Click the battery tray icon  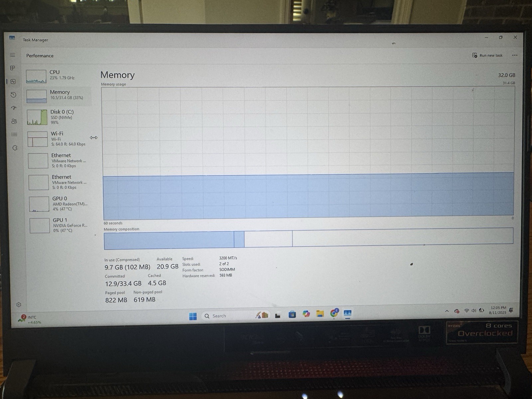click(x=481, y=310)
